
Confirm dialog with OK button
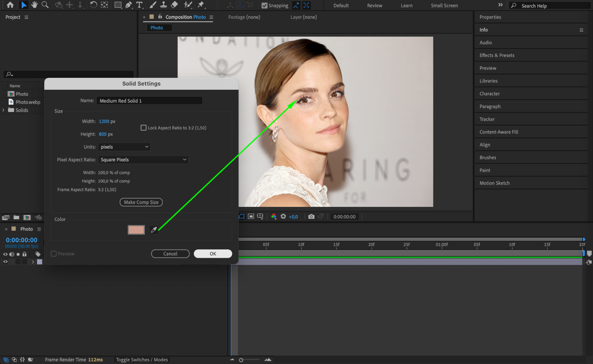pyautogui.click(x=213, y=254)
